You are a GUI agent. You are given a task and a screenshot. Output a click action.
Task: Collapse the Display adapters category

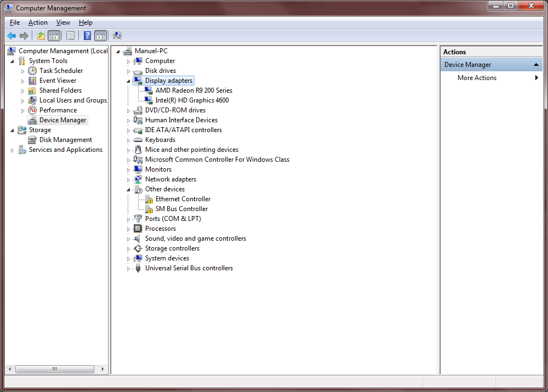coord(129,81)
